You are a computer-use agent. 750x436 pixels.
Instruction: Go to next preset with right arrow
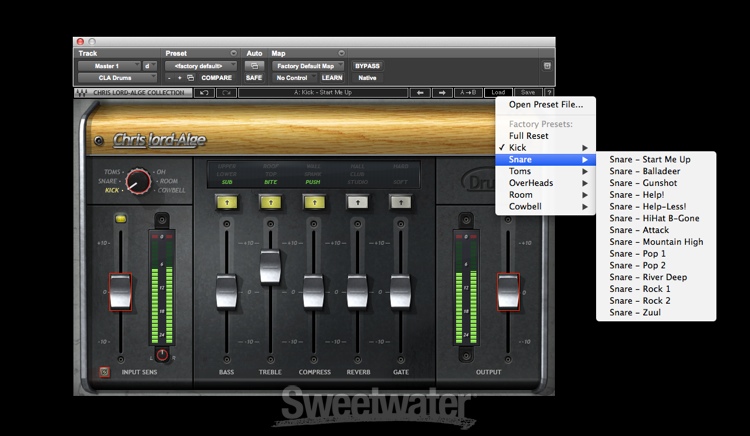pos(442,93)
